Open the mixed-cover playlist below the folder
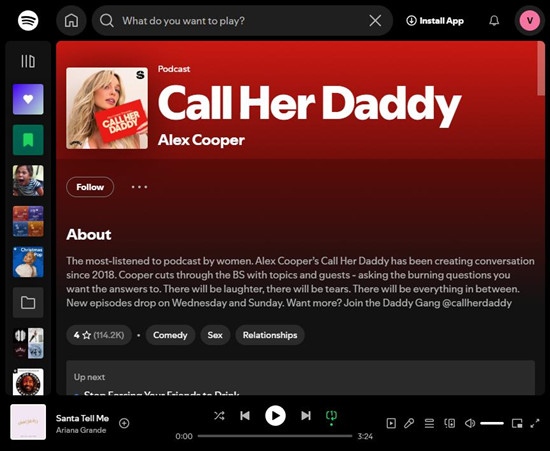550x451 pixels. (28, 343)
